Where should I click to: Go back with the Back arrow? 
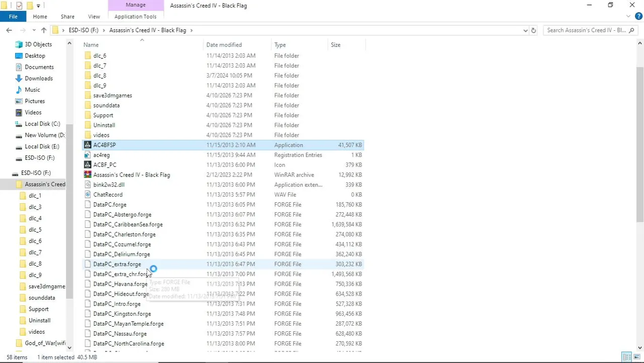9,30
